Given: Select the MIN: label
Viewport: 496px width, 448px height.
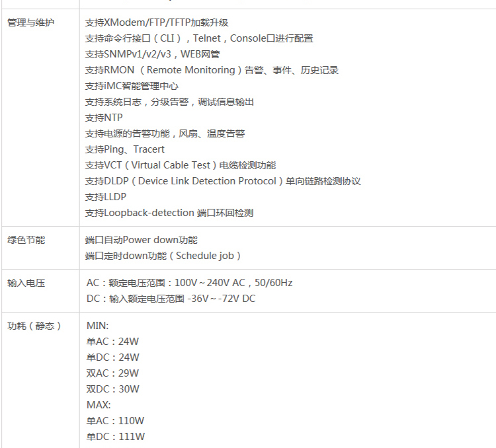Looking at the screenshot, I should (x=97, y=326).
